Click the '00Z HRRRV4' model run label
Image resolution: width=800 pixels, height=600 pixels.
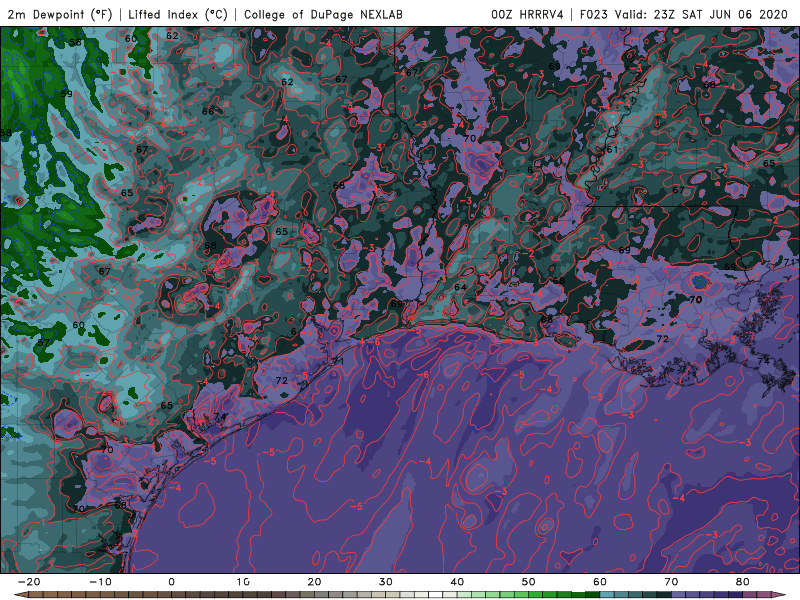click(527, 14)
